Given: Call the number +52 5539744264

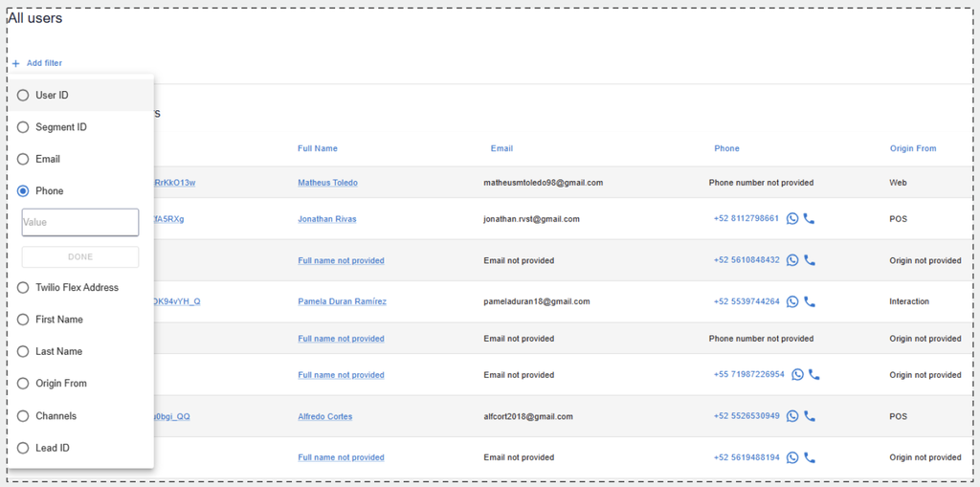Looking at the screenshot, I should click(810, 301).
